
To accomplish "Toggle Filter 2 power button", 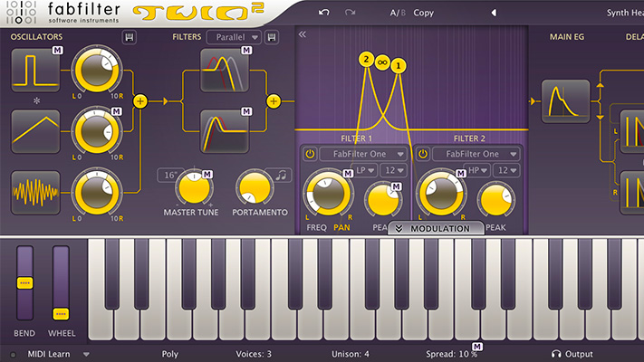I will pos(423,154).
